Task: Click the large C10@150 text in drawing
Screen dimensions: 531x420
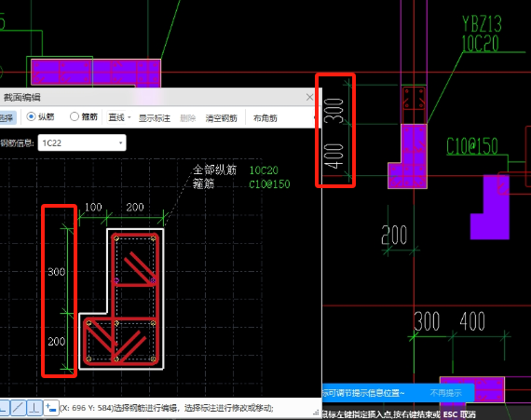Action: 472,146
